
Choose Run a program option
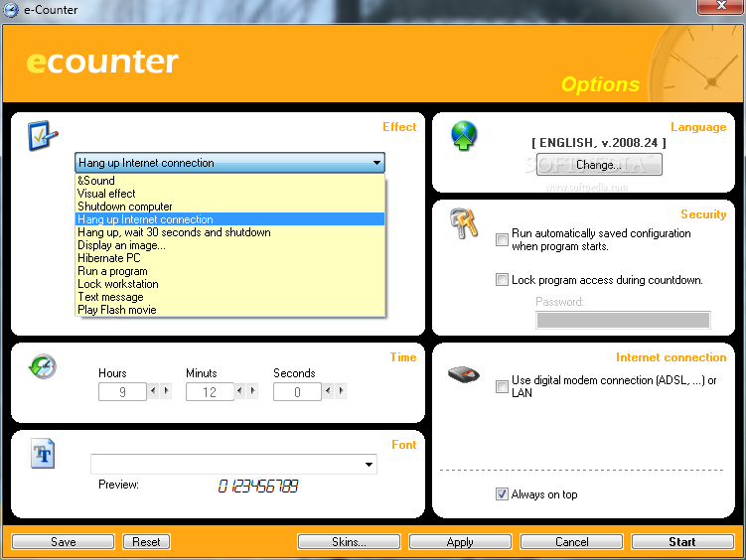point(230,271)
